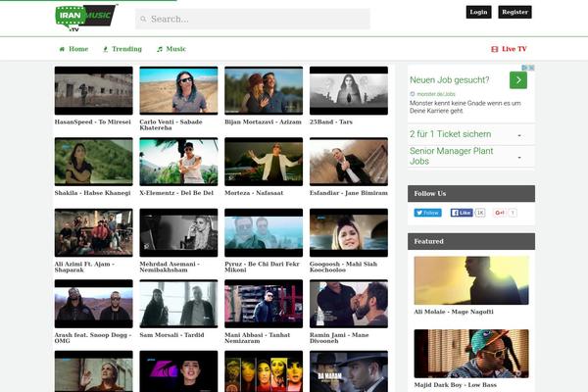Screen dimensions: 588x392
Task: Click title text Shakila - Habse Khanegi
Action: pyautogui.click(x=93, y=193)
